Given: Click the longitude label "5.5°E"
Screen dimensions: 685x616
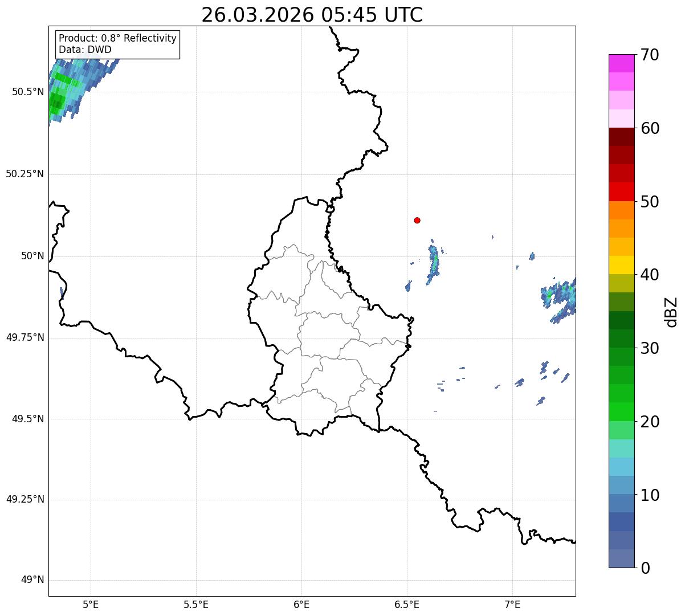Looking at the screenshot, I should (x=196, y=604).
